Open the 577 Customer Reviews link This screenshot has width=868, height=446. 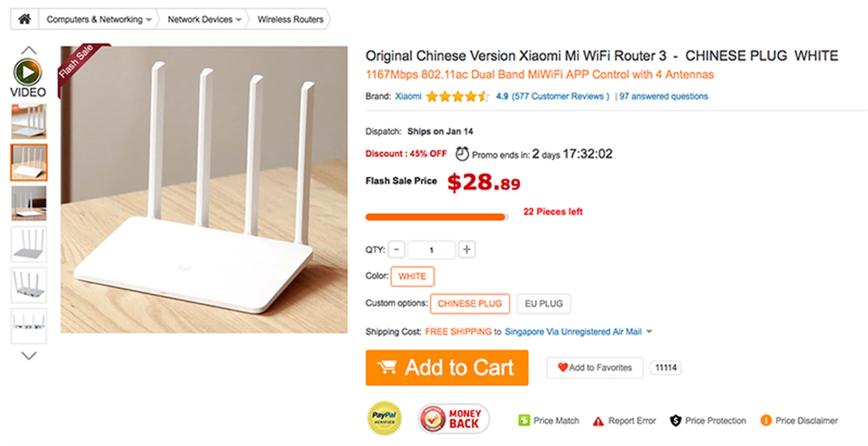pos(560,96)
